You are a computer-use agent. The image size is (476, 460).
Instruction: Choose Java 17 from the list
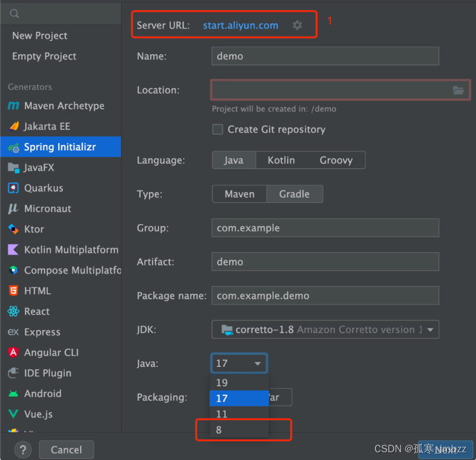239,398
